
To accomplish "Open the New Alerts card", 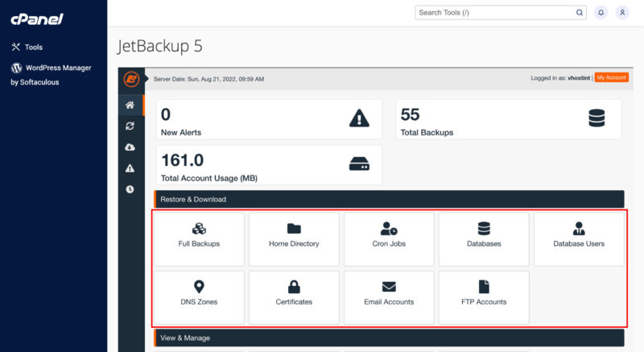I will [x=269, y=119].
